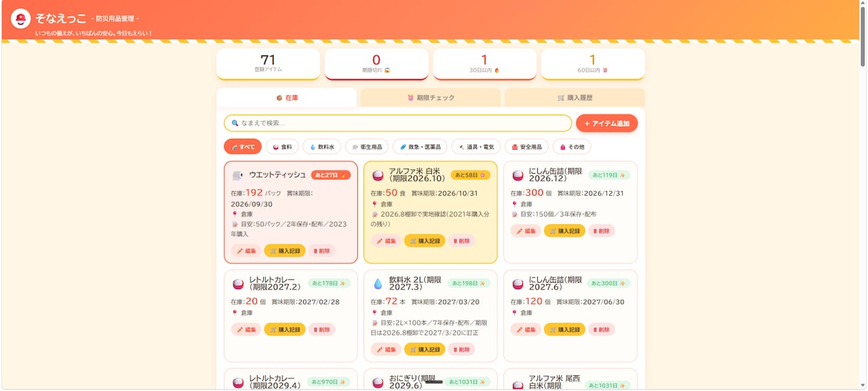Click the memo note icon on にしん缶詰(期限2026.12) card
This screenshot has height=391, width=868.
514,214
